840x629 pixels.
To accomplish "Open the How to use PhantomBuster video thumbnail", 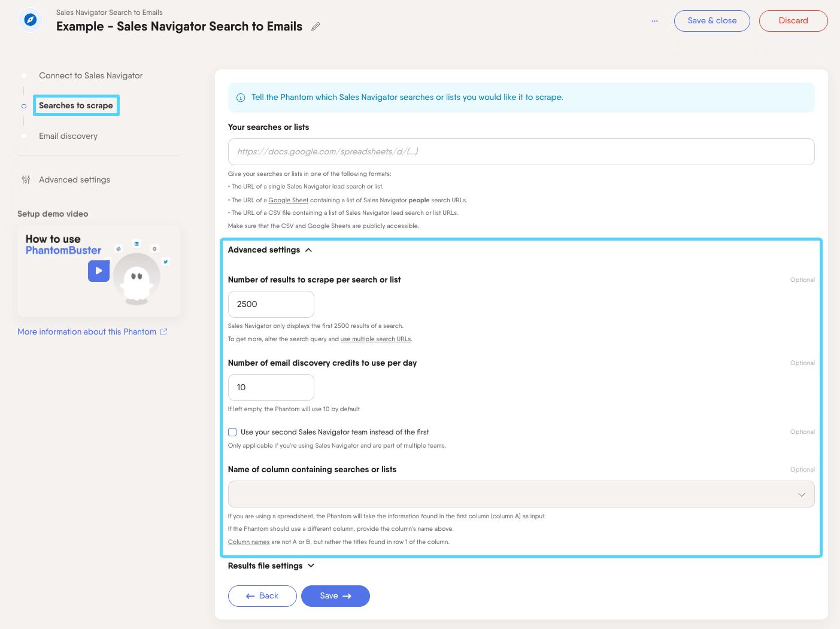I will (x=99, y=271).
